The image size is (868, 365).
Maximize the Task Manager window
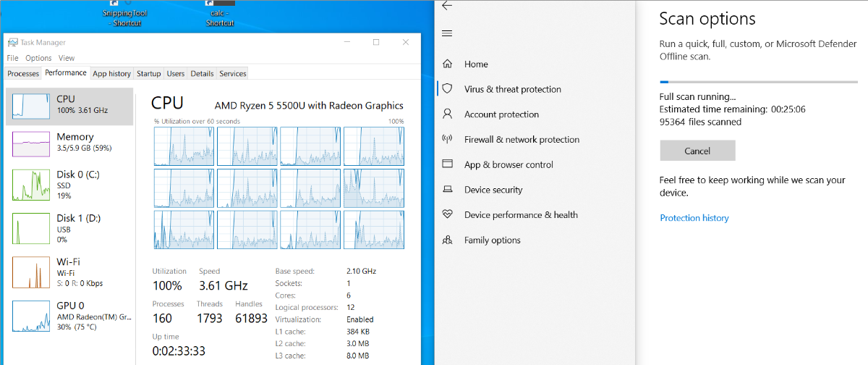point(376,43)
